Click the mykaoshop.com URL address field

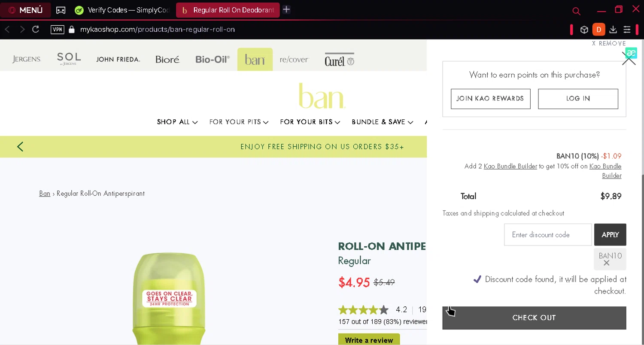click(158, 30)
